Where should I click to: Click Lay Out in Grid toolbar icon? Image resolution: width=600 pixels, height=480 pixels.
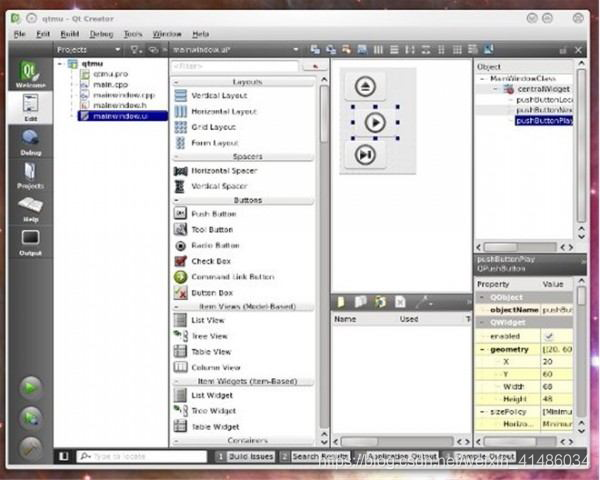tap(457, 49)
